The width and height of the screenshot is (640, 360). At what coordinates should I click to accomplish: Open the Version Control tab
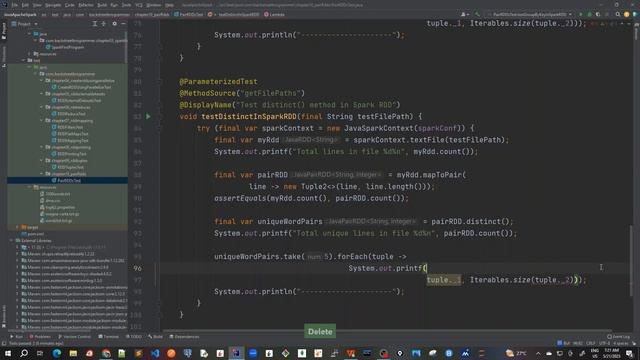point(74,337)
